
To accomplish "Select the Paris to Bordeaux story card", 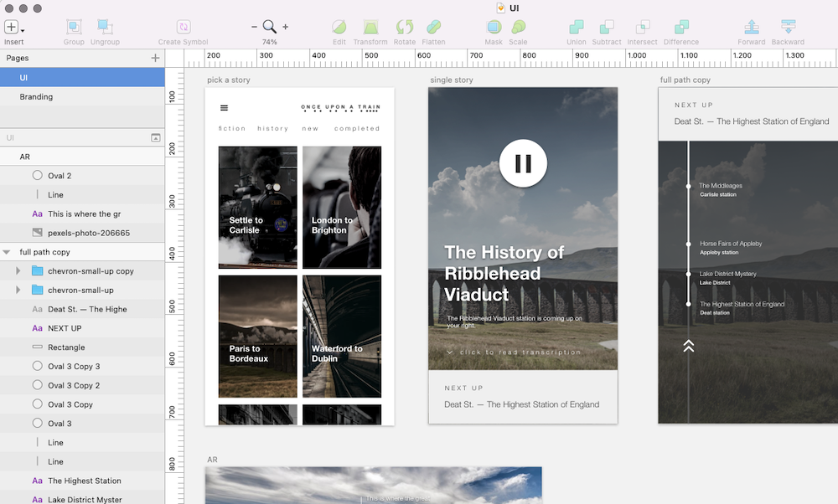I will (257, 337).
